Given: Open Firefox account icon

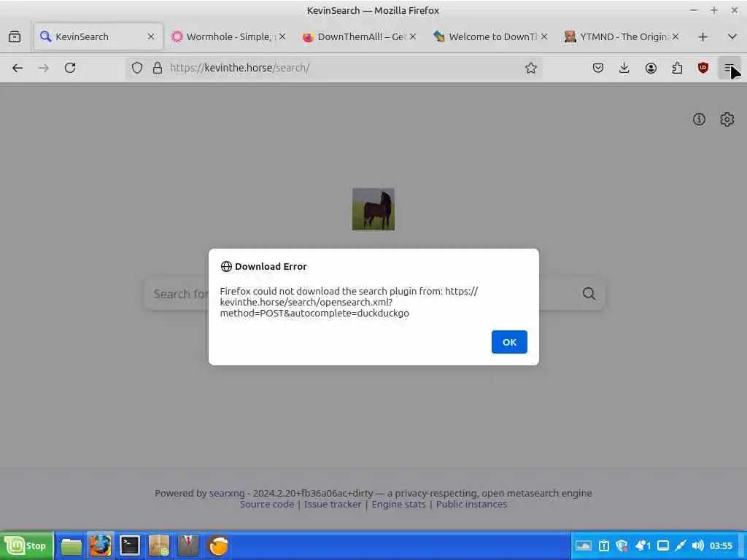Looking at the screenshot, I should point(651,68).
